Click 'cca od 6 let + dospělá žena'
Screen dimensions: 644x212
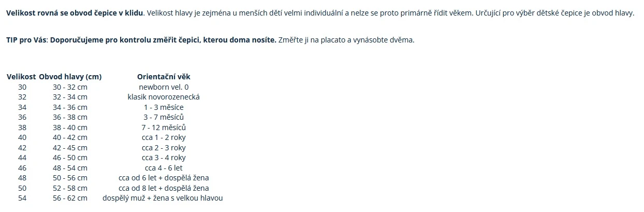click(164, 178)
